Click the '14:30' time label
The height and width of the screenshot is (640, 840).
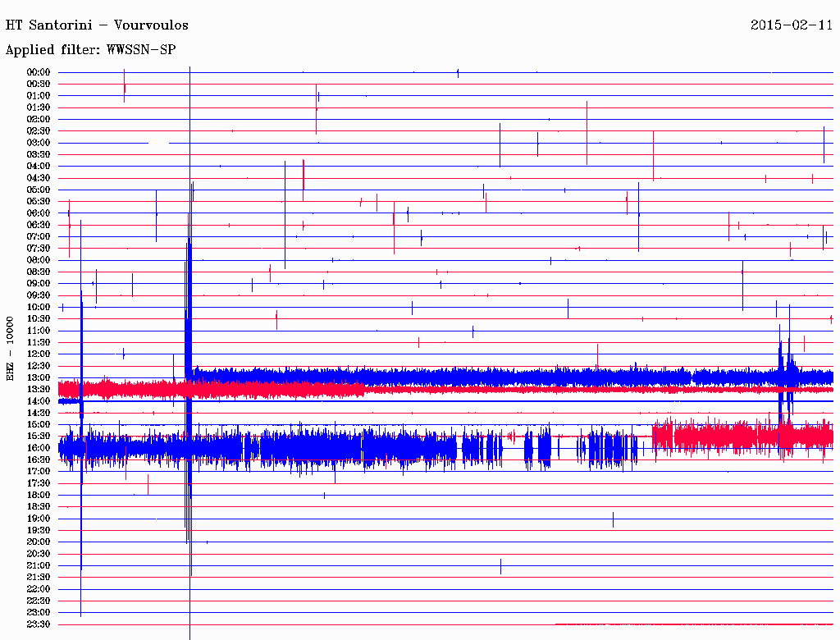click(39, 413)
